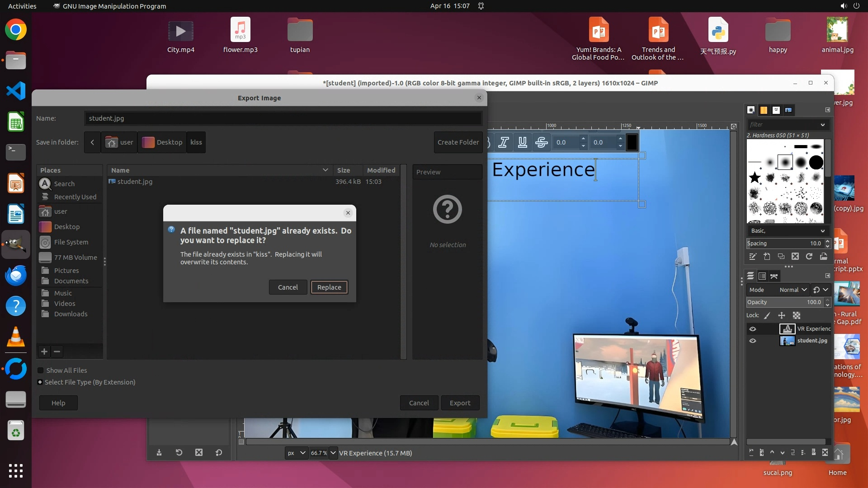This screenshot has width=868, height=488.
Task: Click the strikethrough text style icon
Action: pyautogui.click(x=541, y=142)
